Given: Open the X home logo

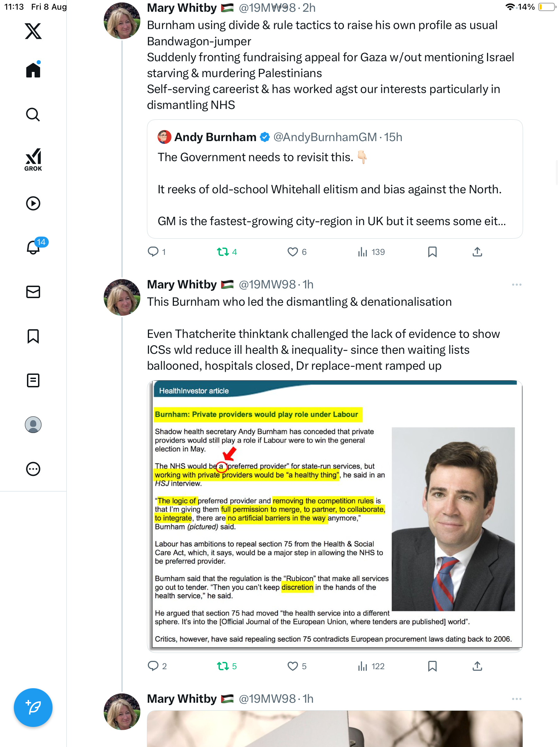Looking at the screenshot, I should pos(33,31).
